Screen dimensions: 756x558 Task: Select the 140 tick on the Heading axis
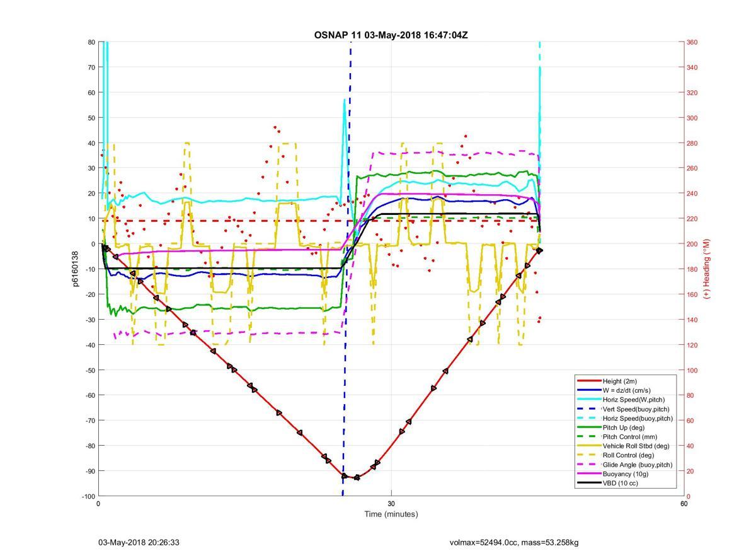pyautogui.click(x=692, y=320)
